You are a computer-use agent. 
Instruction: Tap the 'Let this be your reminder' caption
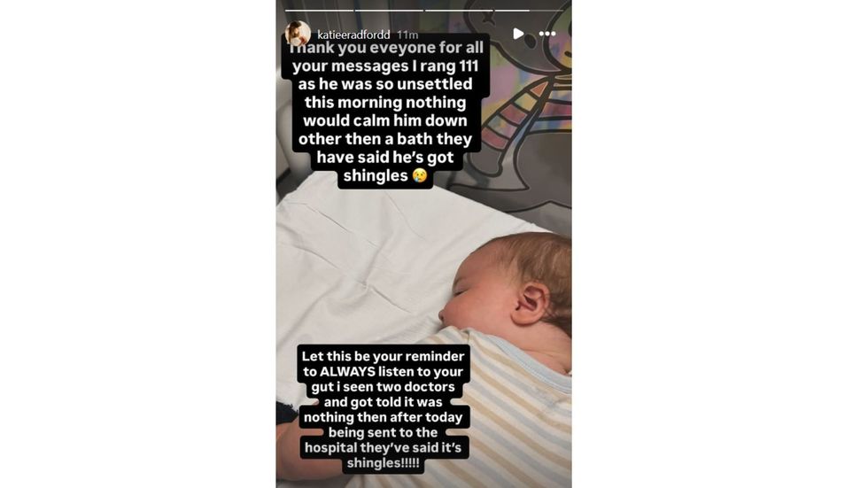(x=383, y=409)
